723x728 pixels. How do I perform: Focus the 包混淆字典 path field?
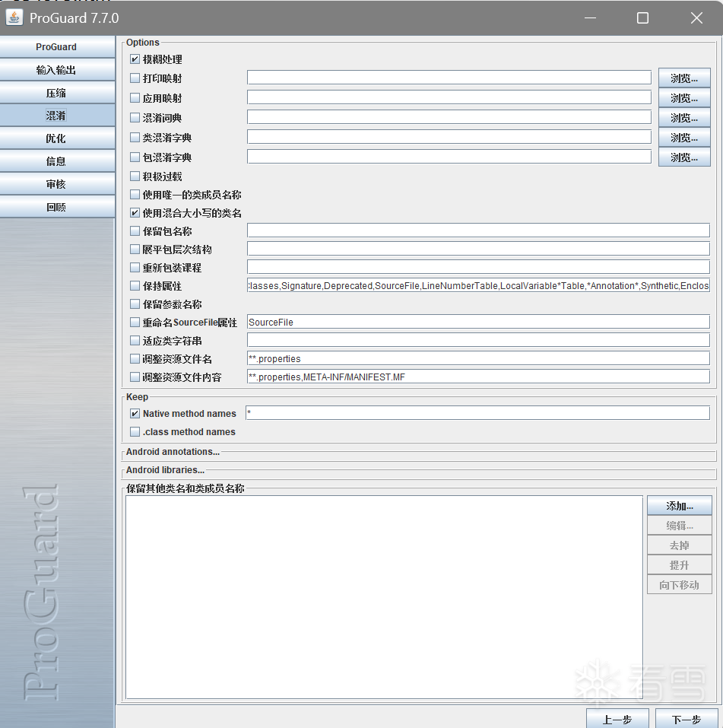[x=449, y=157]
